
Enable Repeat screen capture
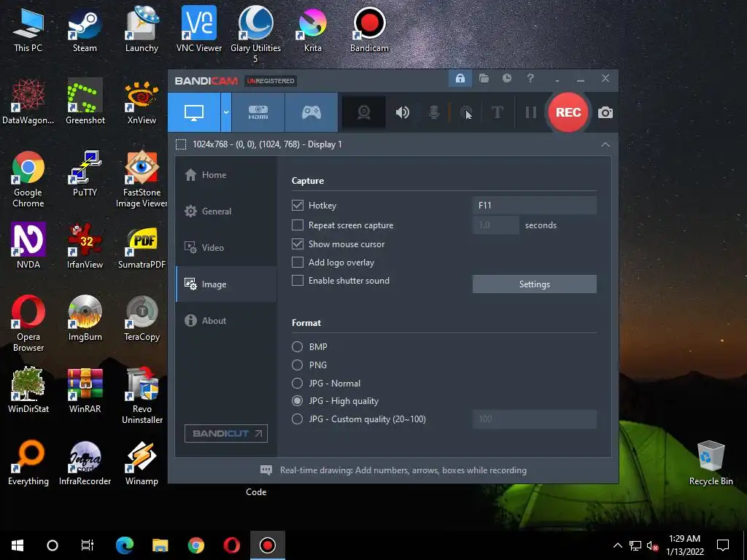pyautogui.click(x=298, y=225)
